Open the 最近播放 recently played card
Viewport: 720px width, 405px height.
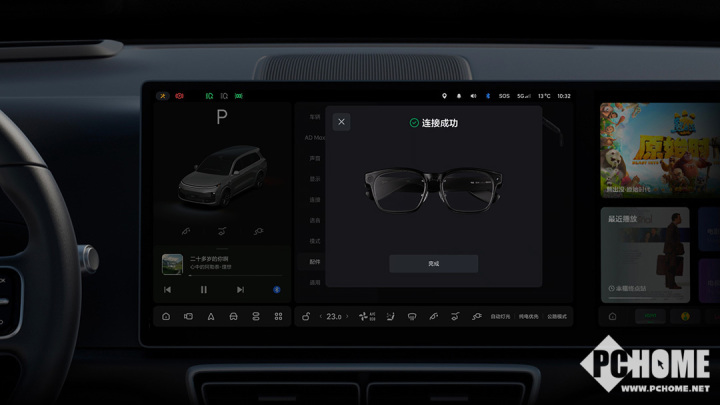[644, 254]
